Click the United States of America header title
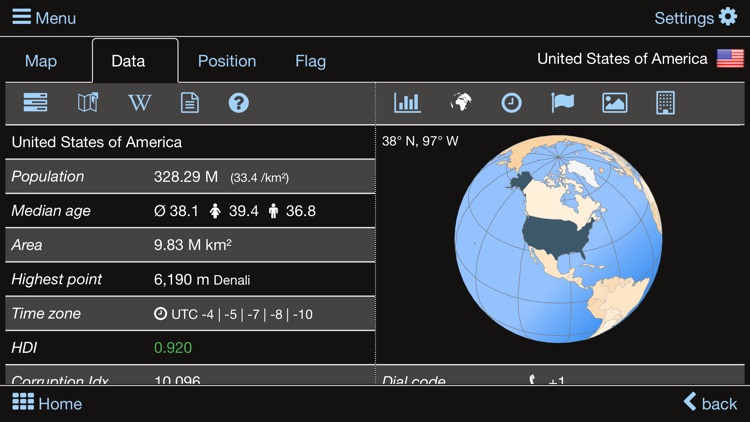750x422 pixels. (622, 58)
